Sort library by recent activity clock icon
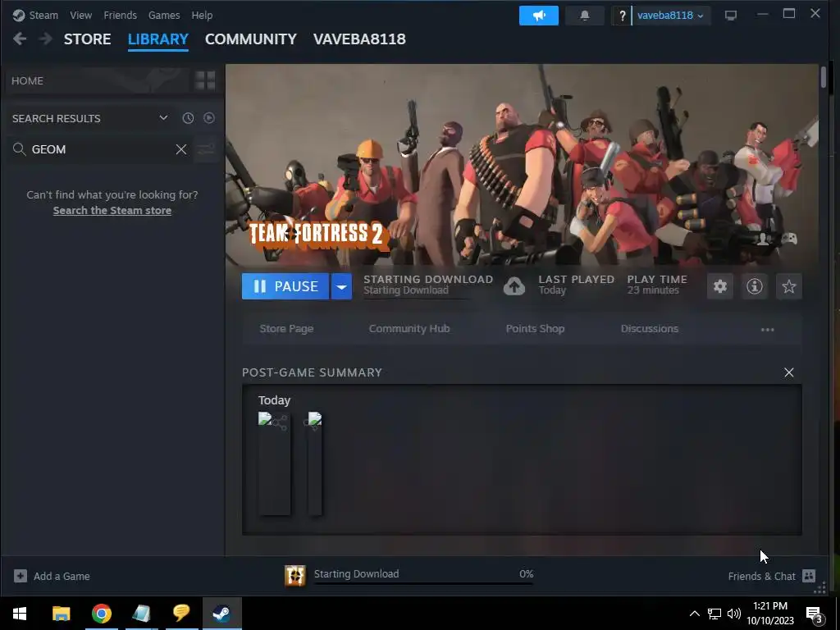The width and height of the screenshot is (840, 630). (188, 118)
